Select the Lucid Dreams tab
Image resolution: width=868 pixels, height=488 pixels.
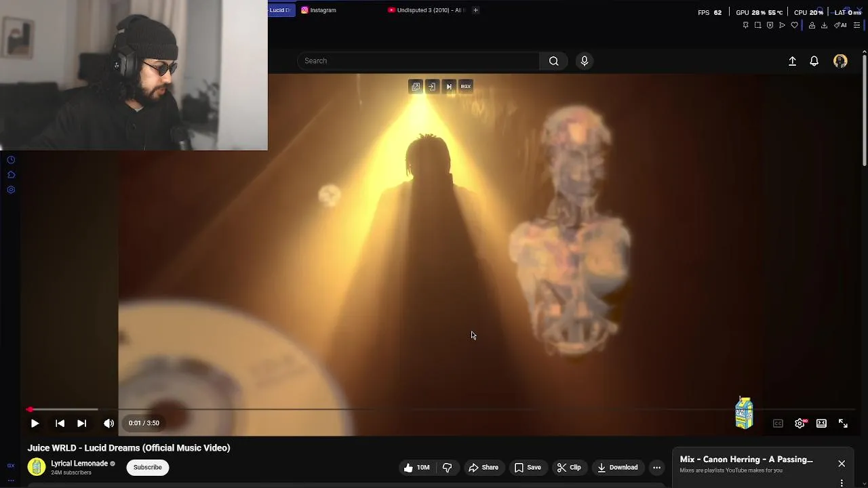(281, 10)
